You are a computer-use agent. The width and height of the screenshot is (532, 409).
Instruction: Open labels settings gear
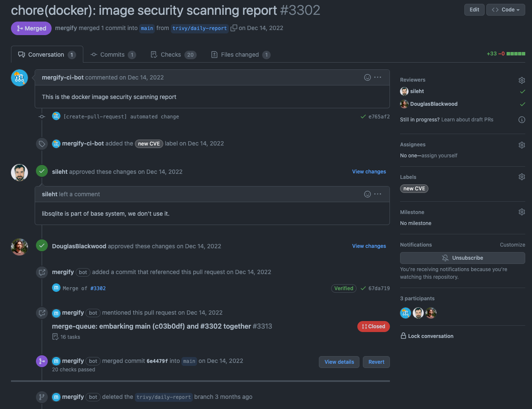[522, 177]
